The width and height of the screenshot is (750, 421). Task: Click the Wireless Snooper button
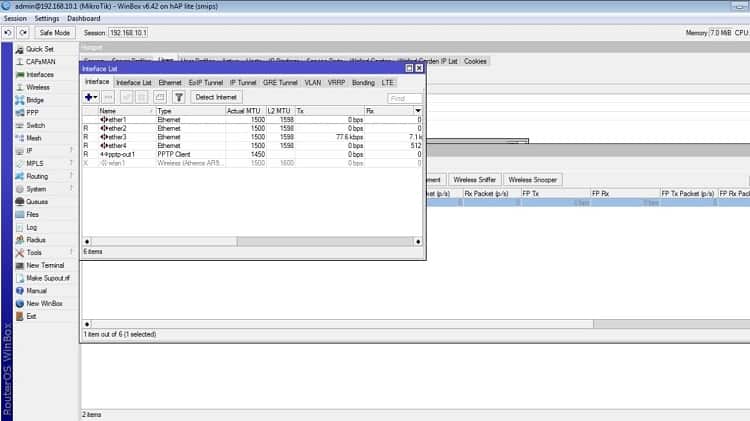tap(532, 180)
